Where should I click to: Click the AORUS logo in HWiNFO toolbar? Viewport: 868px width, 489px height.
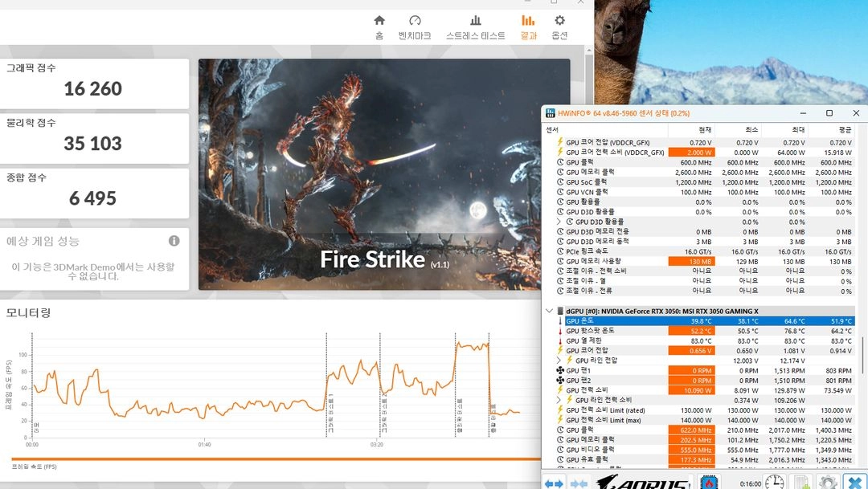642,483
